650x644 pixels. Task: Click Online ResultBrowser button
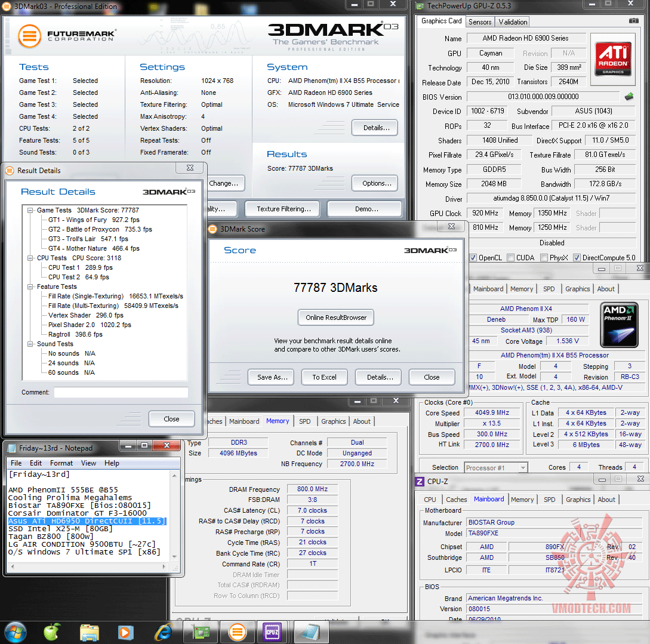pyautogui.click(x=336, y=318)
